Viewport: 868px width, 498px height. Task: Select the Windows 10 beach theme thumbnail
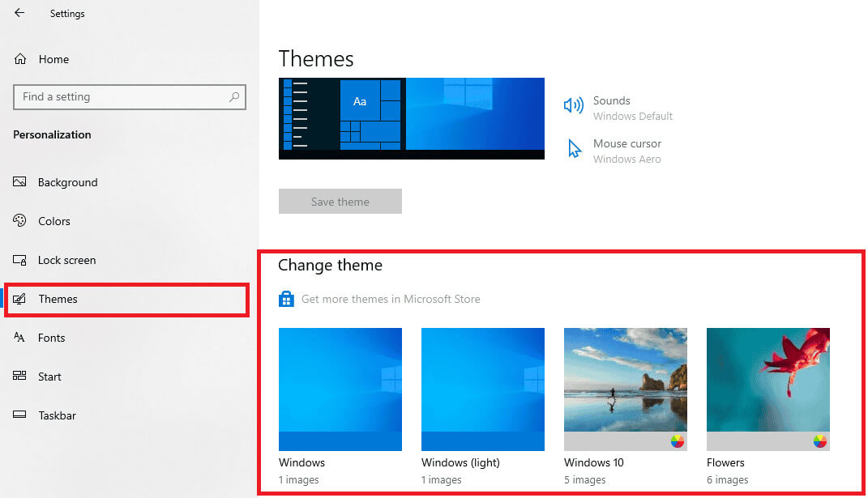pos(626,389)
